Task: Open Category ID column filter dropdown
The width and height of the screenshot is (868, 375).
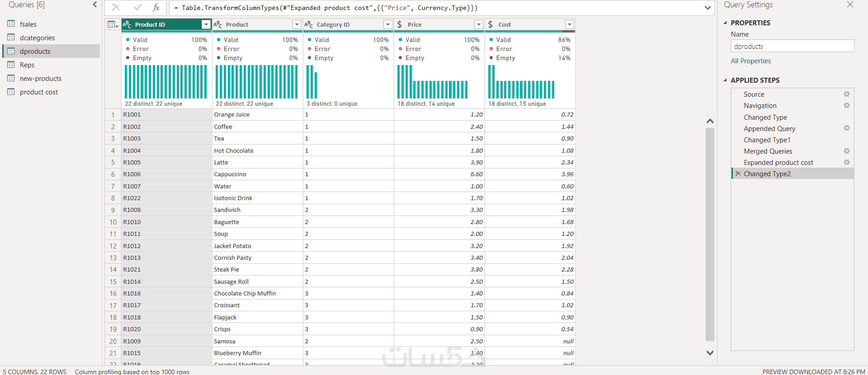Action: click(387, 24)
